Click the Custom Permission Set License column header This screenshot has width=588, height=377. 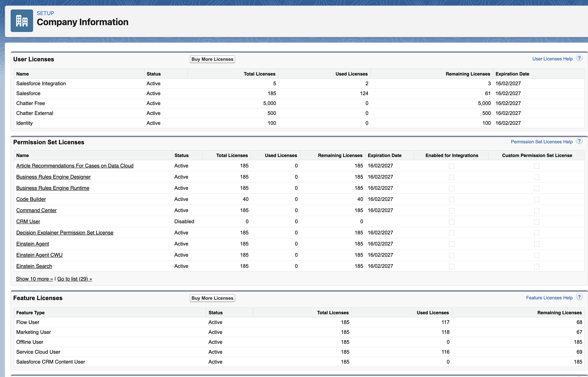[x=537, y=155]
